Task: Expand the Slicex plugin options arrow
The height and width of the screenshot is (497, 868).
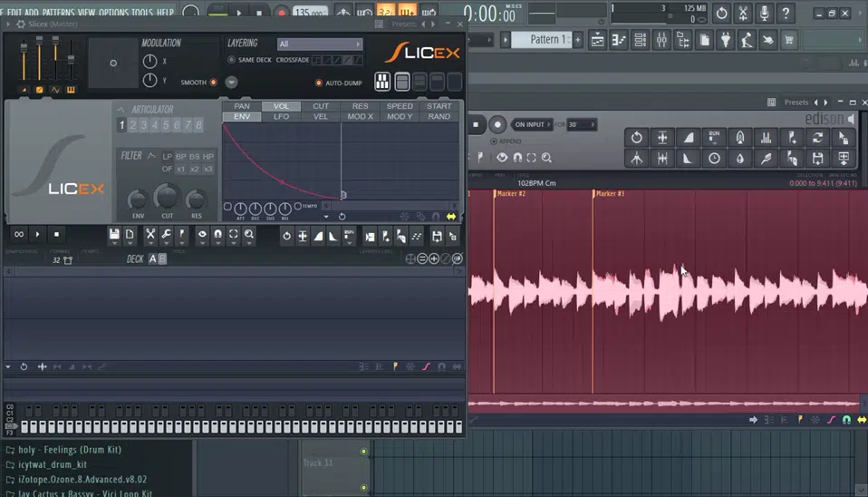Action: click(x=8, y=24)
